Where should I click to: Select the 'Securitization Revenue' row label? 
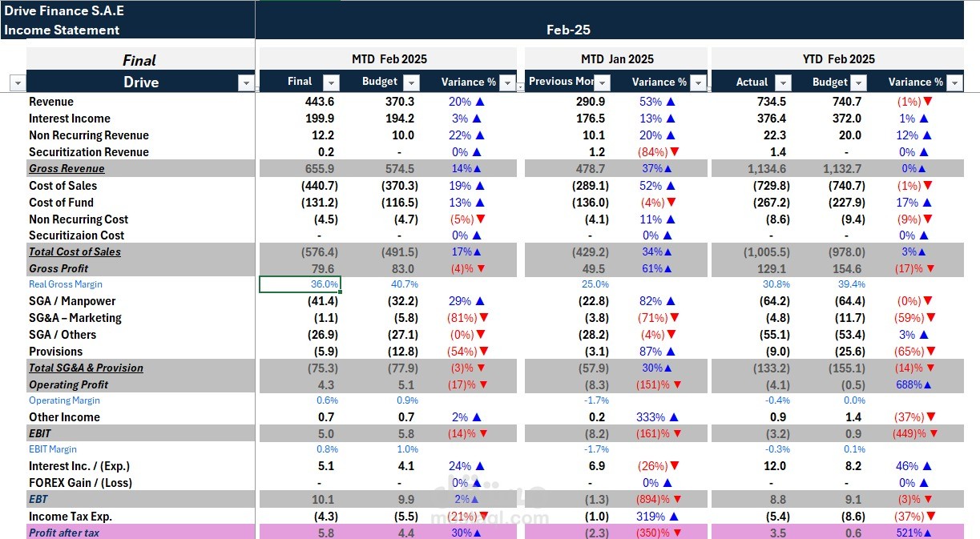[89, 152]
